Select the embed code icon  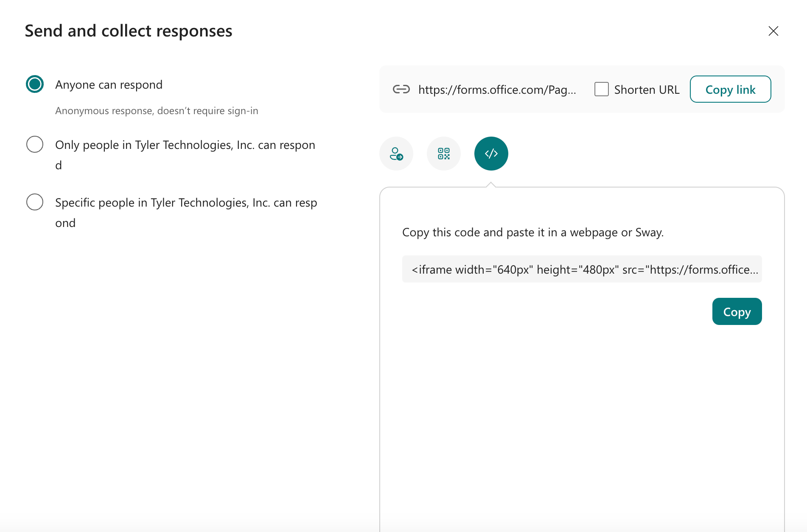[491, 154]
